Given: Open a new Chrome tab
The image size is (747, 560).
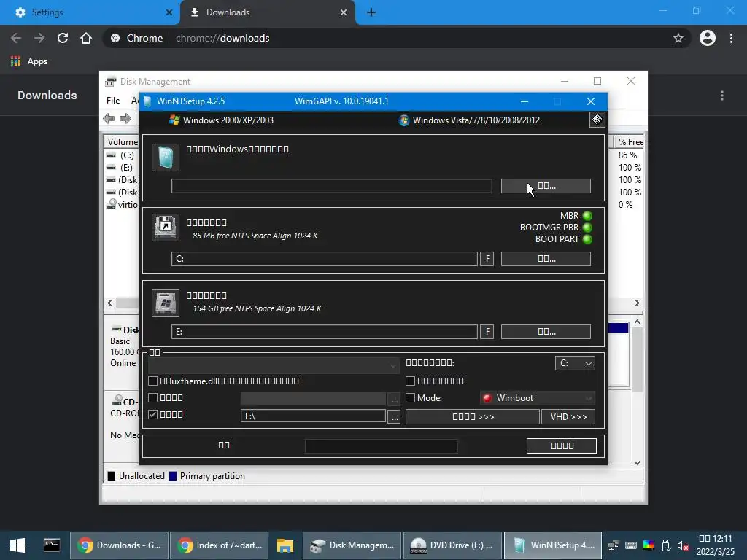Looking at the screenshot, I should tap(371, 12).
